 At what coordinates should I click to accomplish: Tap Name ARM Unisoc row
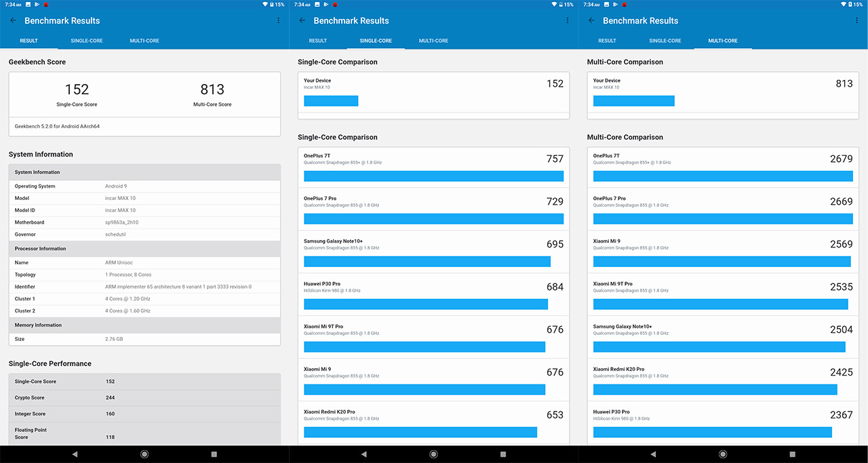[x=144, y=262]
